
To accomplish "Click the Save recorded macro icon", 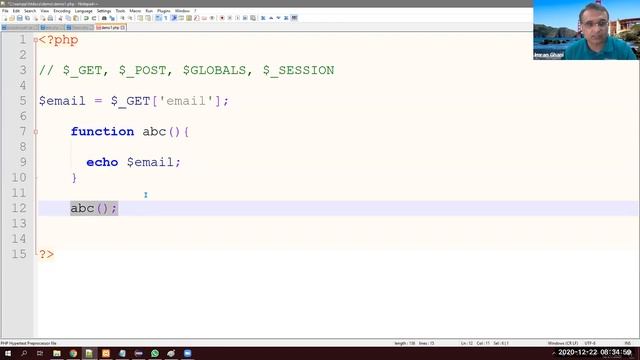I will click(253, 18).
